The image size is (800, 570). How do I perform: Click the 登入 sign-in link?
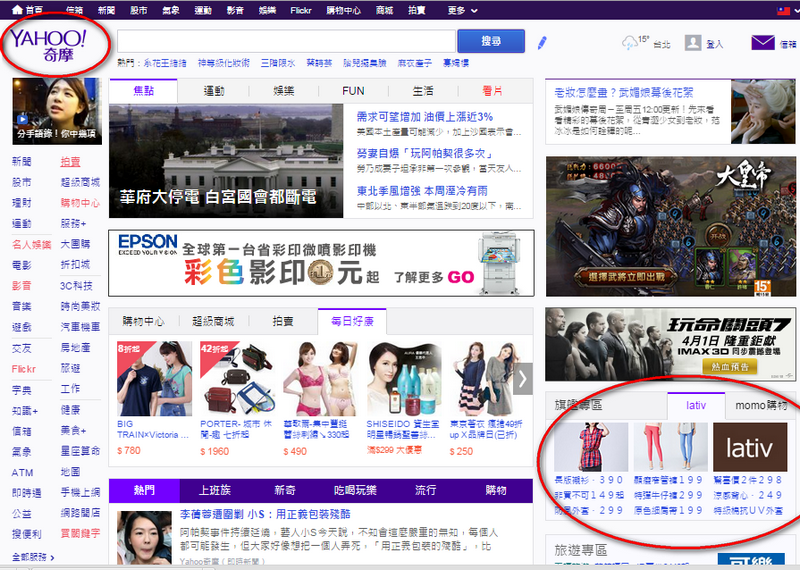pos(714,44)
